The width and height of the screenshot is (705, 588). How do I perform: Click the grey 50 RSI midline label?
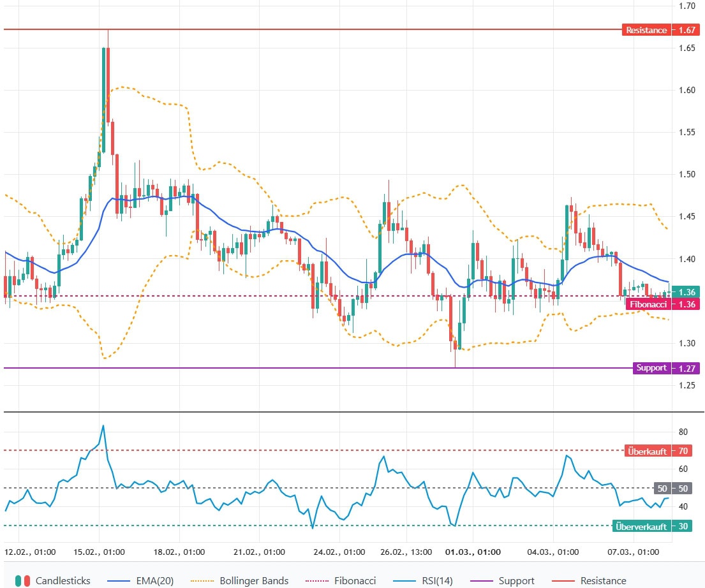(674, 489)
